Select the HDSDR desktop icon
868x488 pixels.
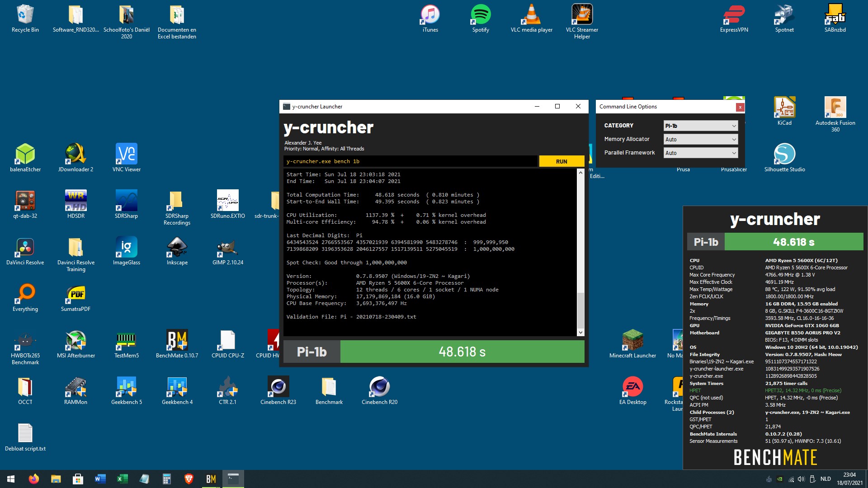point(75,205)
